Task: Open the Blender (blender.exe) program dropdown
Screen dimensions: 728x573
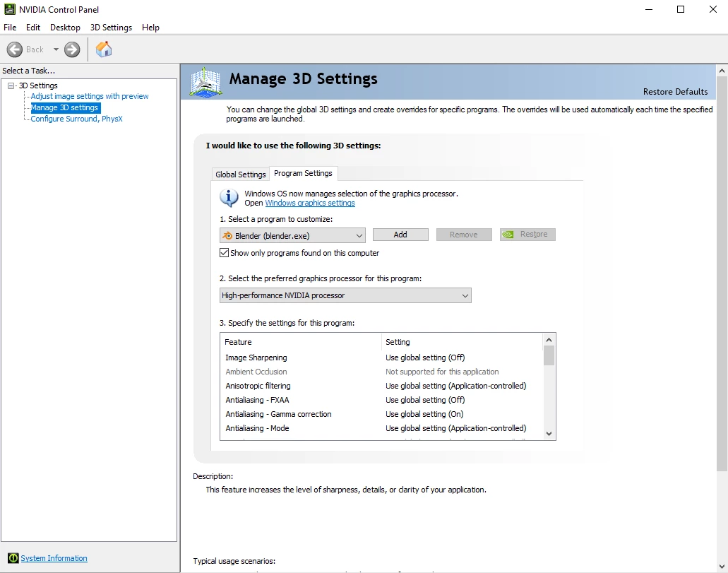Action: (x=292, y=235)
